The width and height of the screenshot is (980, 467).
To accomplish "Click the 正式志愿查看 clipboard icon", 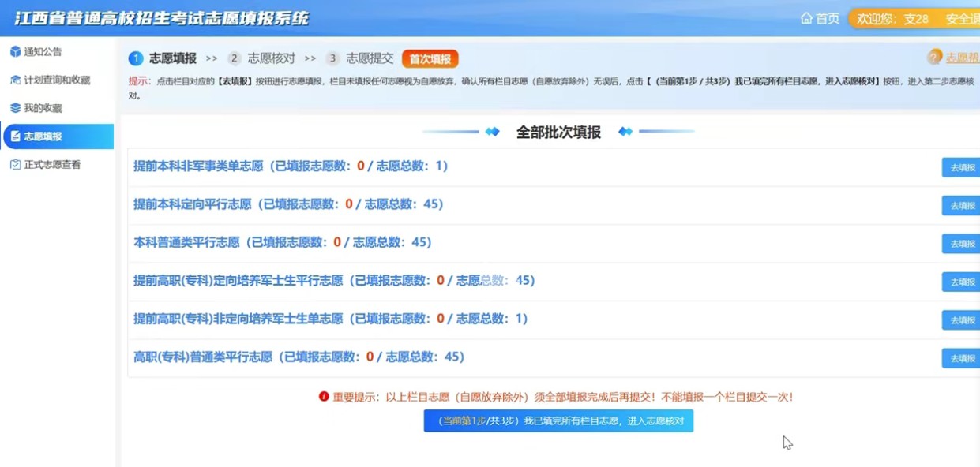I will coord(15,165).
